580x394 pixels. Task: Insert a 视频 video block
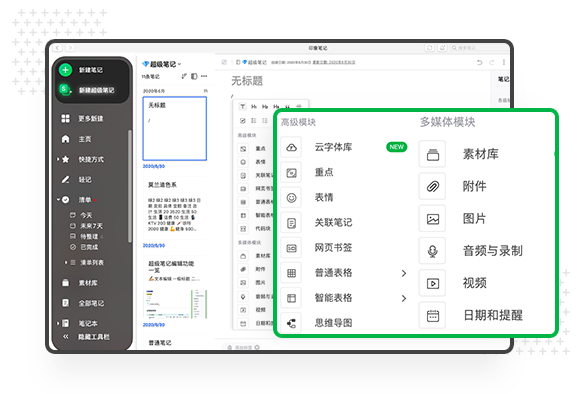pos(432,283)
